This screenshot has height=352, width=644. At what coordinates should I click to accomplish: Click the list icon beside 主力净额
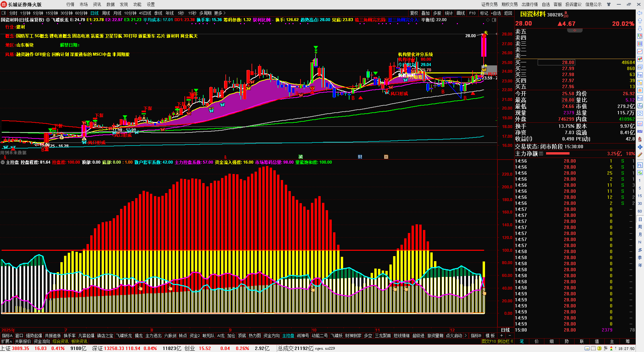(x=541, y=154)
